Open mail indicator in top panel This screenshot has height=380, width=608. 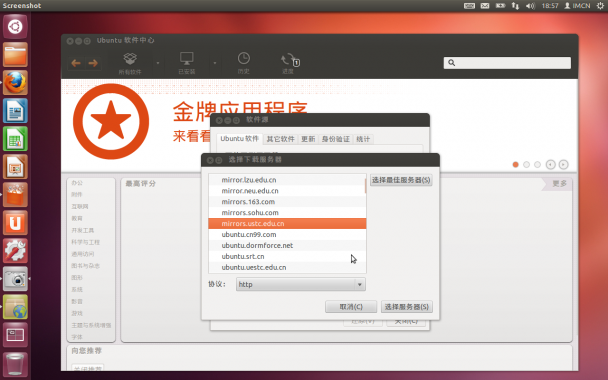point(485,6)
